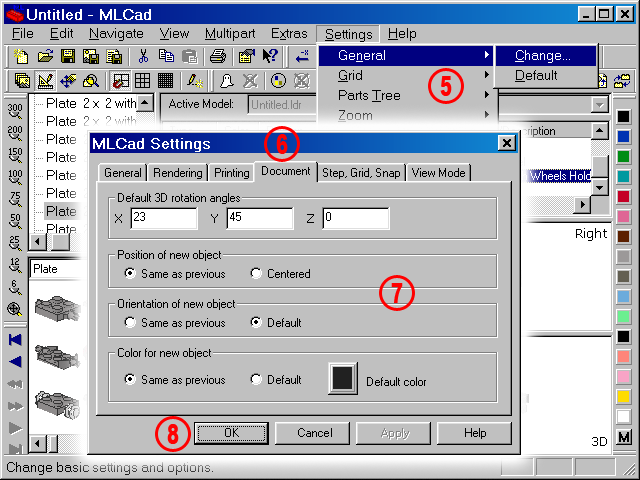Switch to the General settings tab
This screenshot has width=640, height=480.
pyautogui.click(x=122, y=173)
